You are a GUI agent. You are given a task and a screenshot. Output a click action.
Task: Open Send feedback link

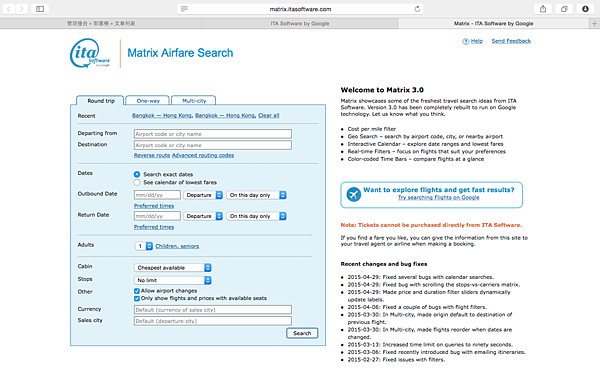511,41
